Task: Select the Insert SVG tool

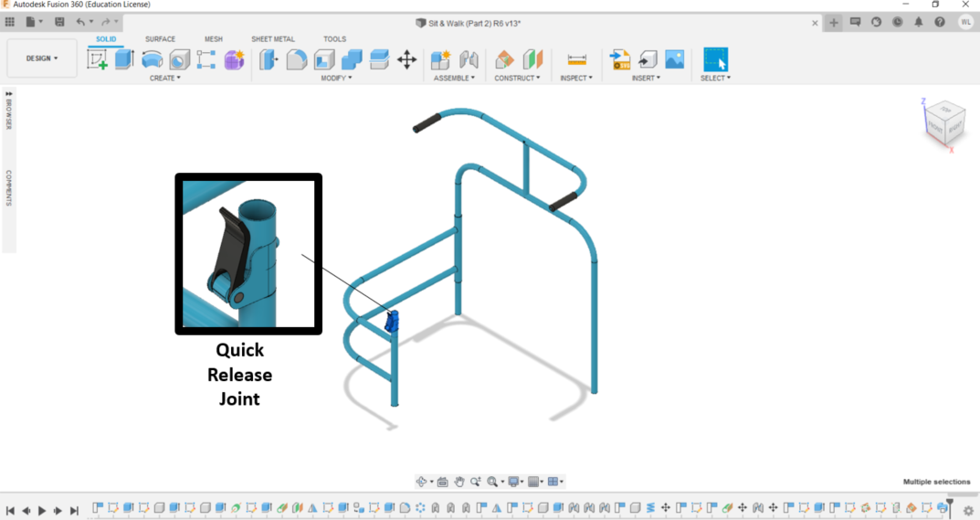Action: [620, 59]
